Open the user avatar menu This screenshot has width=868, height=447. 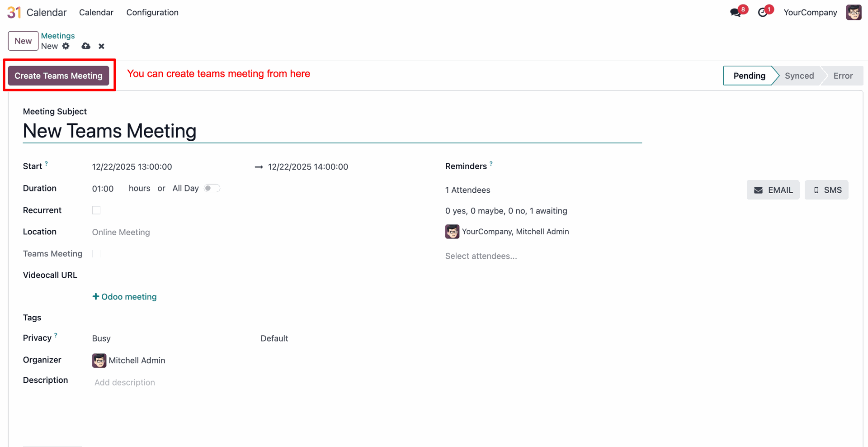(854, 12)
